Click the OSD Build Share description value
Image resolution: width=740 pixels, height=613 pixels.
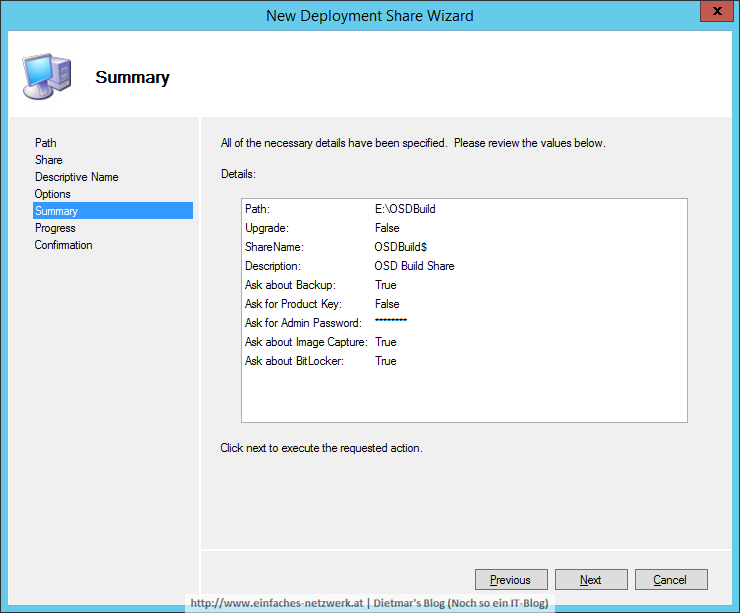click(414, 266)
